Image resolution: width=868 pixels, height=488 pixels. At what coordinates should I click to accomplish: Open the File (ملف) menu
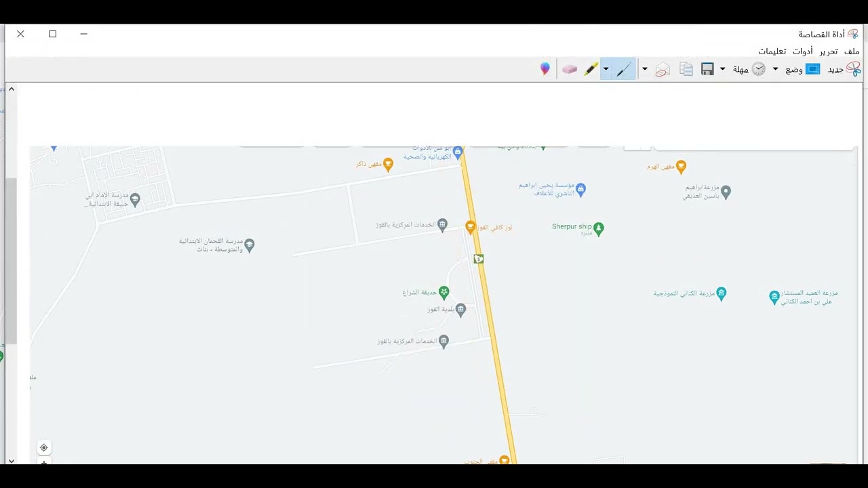pos(852,52)
